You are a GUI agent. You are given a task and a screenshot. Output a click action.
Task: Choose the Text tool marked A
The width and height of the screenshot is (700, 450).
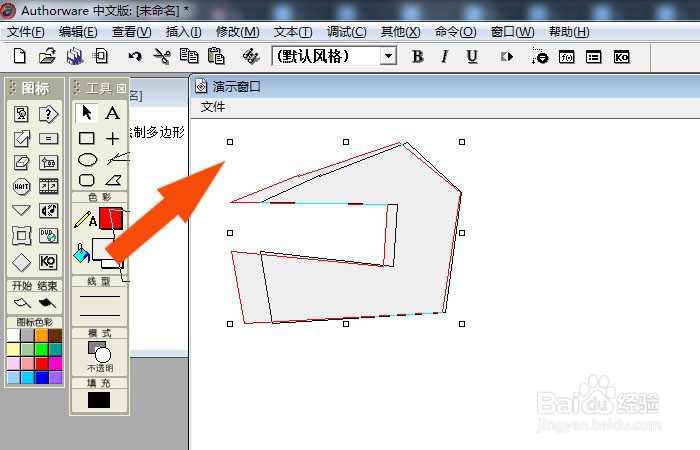pyautogui.click(x=112, y=113)
